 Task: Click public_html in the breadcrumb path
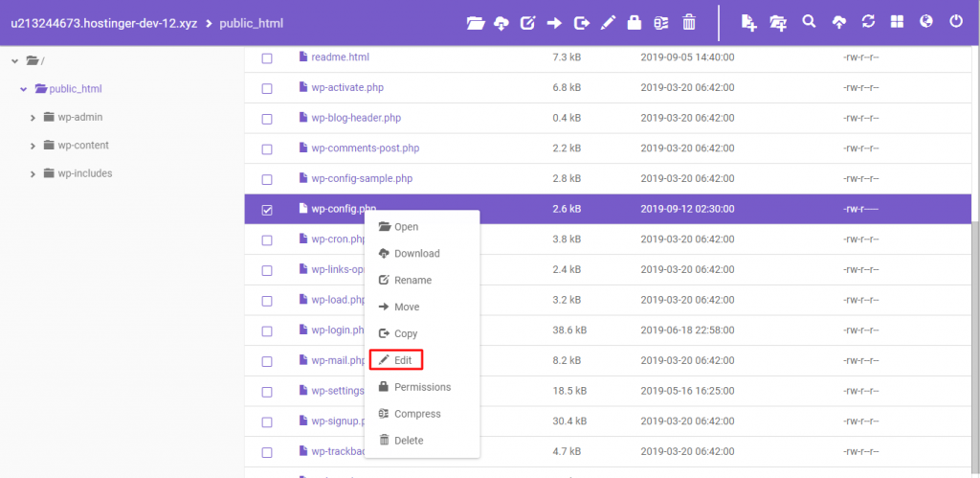(x=251, y=22)
